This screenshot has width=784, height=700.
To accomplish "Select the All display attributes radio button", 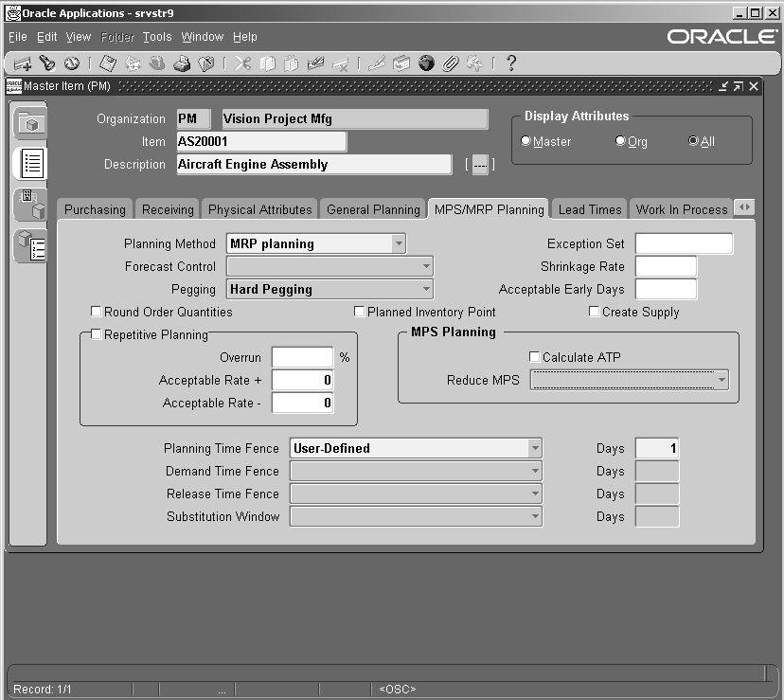I will click(x=693, y=141).
